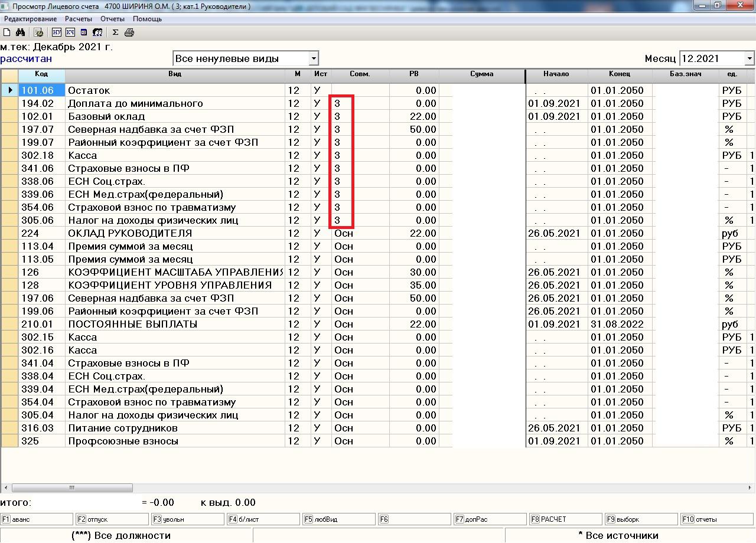Click the * Все источники status panel

pyautogui.click(x=630, y=535)
